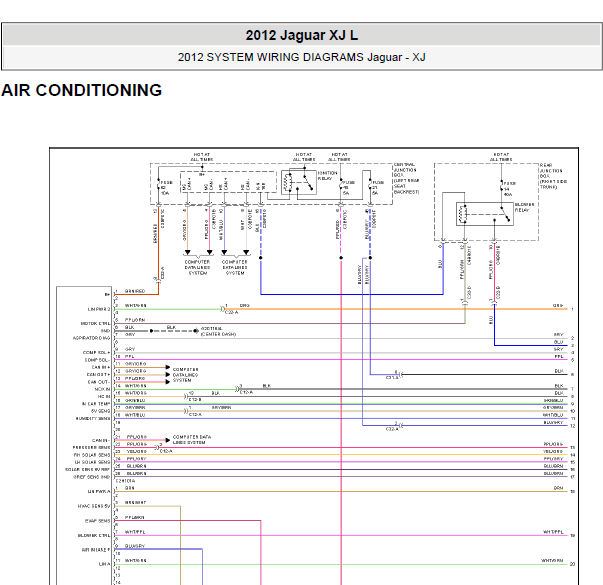Click the arrowhead on the pin 11 CAN IN+ wire
This screenshot has height=585, width=603.
[168, 367]
